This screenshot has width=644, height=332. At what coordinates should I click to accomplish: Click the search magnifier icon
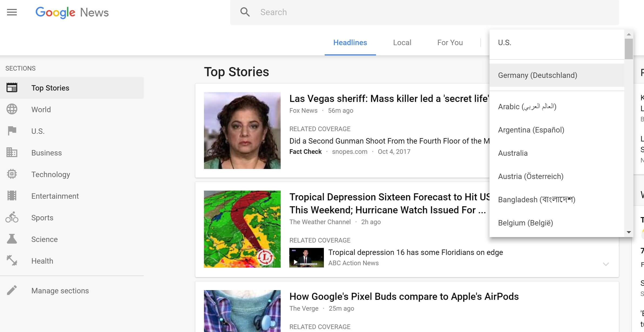(245, 12)
